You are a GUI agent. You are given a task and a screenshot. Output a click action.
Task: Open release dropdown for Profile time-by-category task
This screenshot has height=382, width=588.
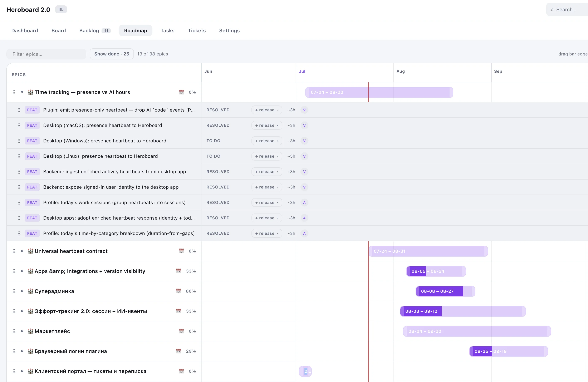[x=267, y=233]
